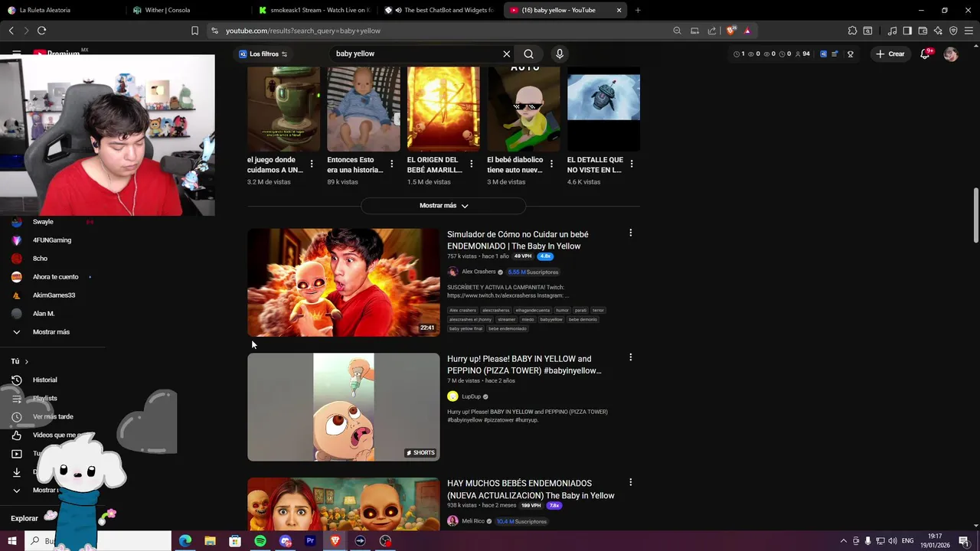980x551 pixels.
Task: Open Brave Shields lion icon
Action: pyautogui.click(x=731, y=31)
